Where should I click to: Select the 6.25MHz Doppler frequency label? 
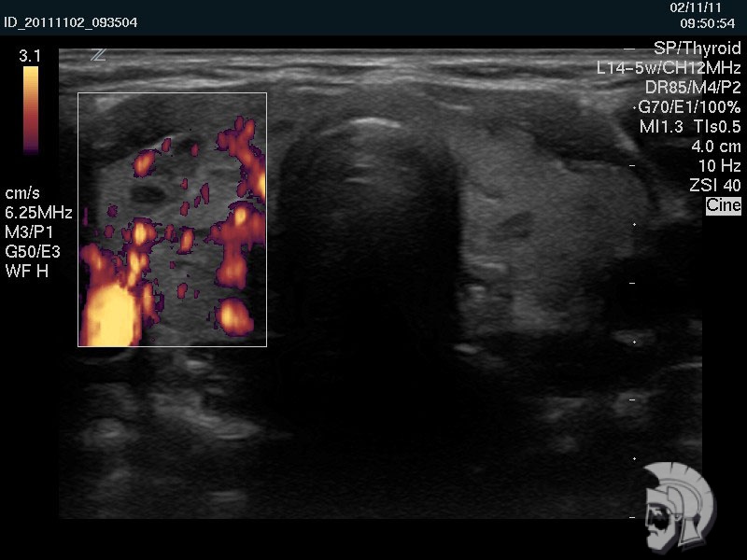coord(38,213)
